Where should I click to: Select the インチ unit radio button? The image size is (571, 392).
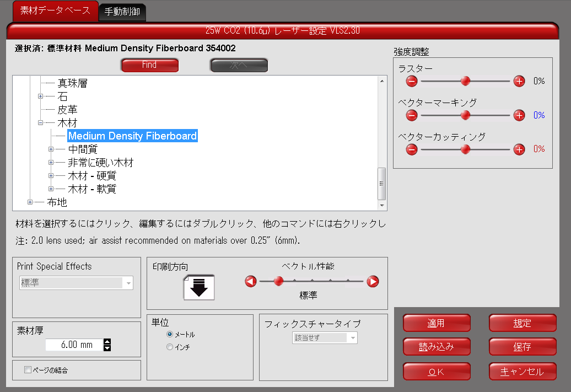click(x=170, y=347)
